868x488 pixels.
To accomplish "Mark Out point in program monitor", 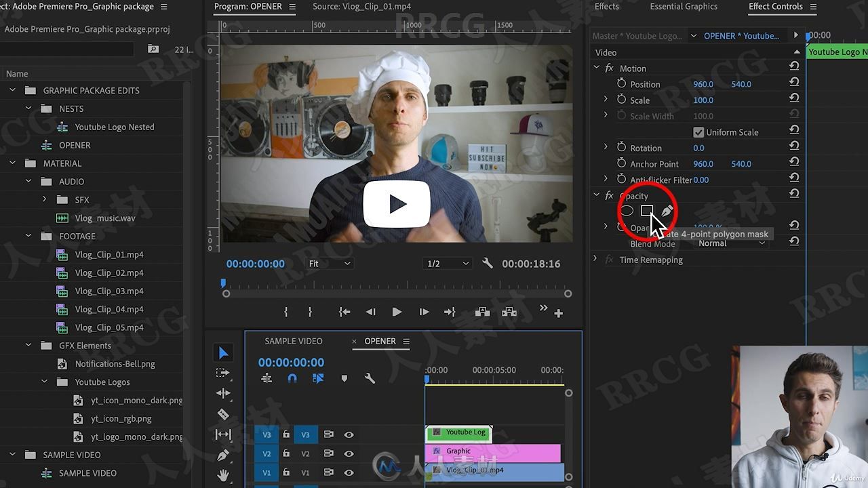I will pyautogui.click(x=310, y=312).
